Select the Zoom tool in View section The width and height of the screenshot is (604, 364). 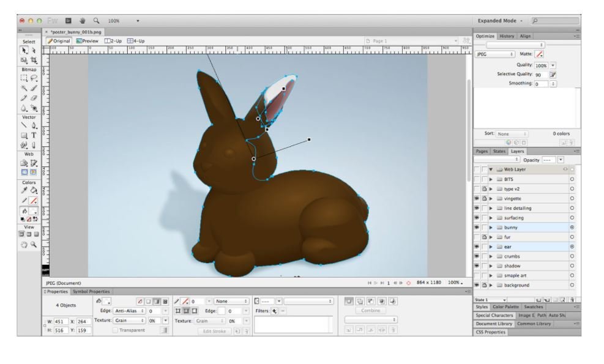pos(34,245)
